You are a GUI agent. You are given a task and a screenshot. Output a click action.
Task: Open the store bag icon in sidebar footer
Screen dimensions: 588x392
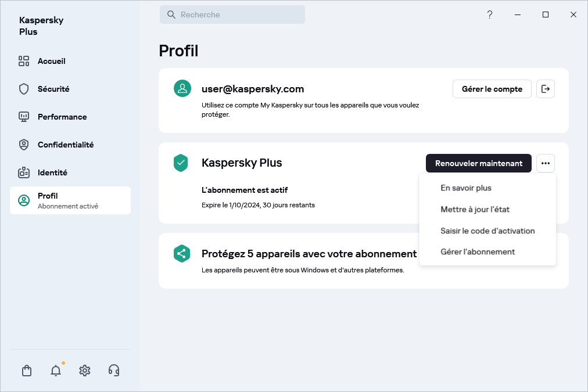27,371
